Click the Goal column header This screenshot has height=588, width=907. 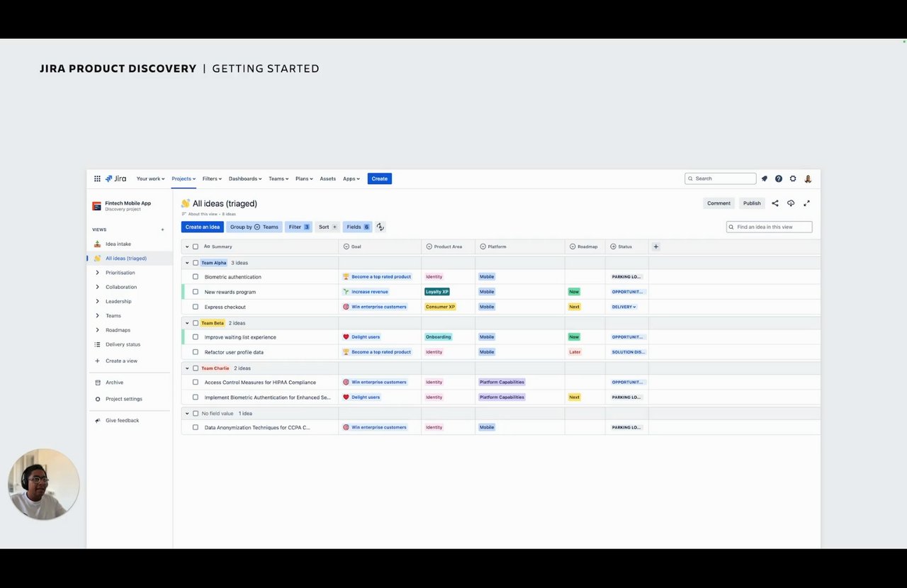coord(380,247)
